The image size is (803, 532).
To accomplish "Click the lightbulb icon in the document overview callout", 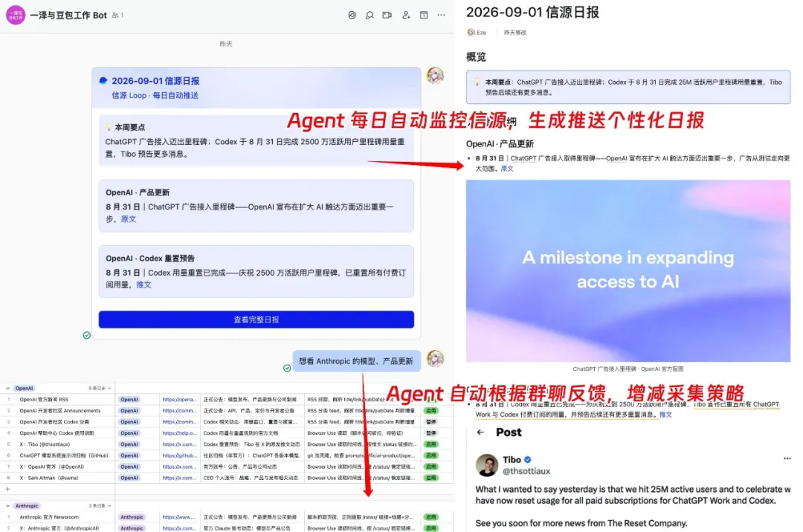I will [x=477, y=82].
